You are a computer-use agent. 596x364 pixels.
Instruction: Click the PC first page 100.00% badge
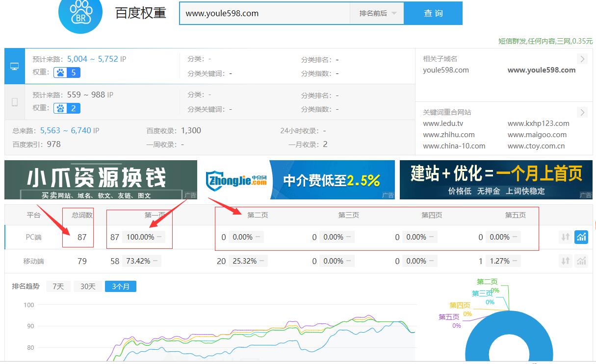(143, 237)
